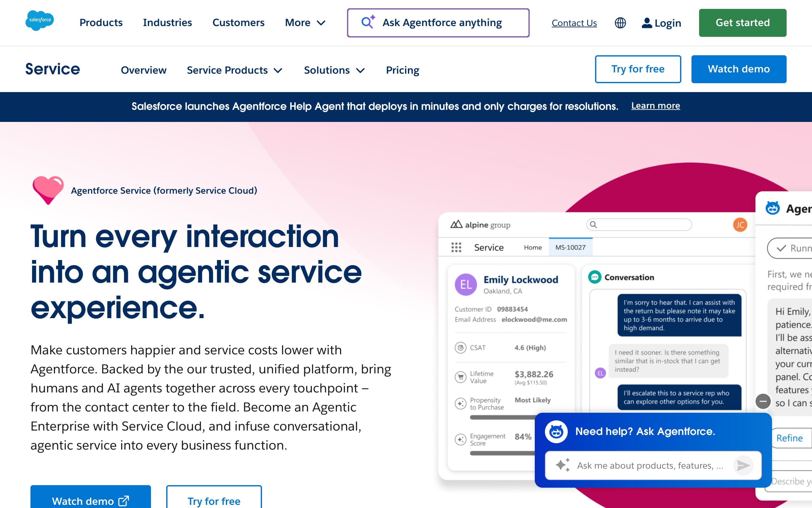
Task: Click the green Get started button
Action: coord(743,23)
